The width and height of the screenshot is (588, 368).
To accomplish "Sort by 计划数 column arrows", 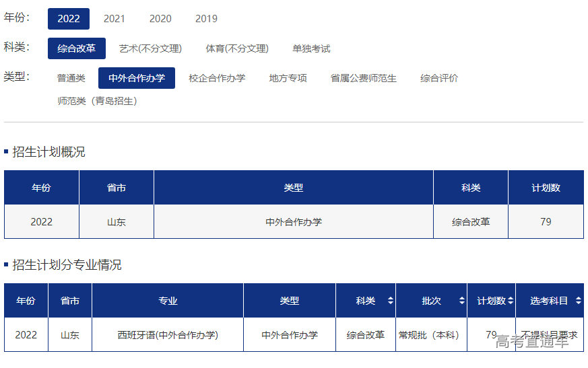I will coord(511,301).
